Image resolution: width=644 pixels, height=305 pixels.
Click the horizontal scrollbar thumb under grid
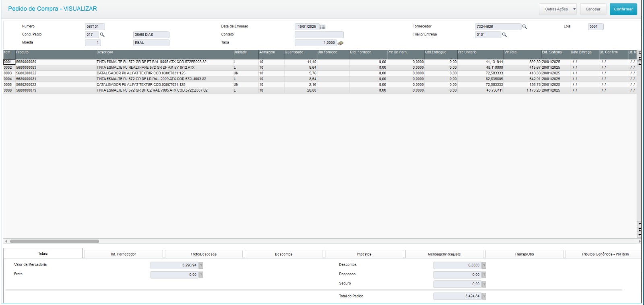pyautogui.click(x=54, y=242)
